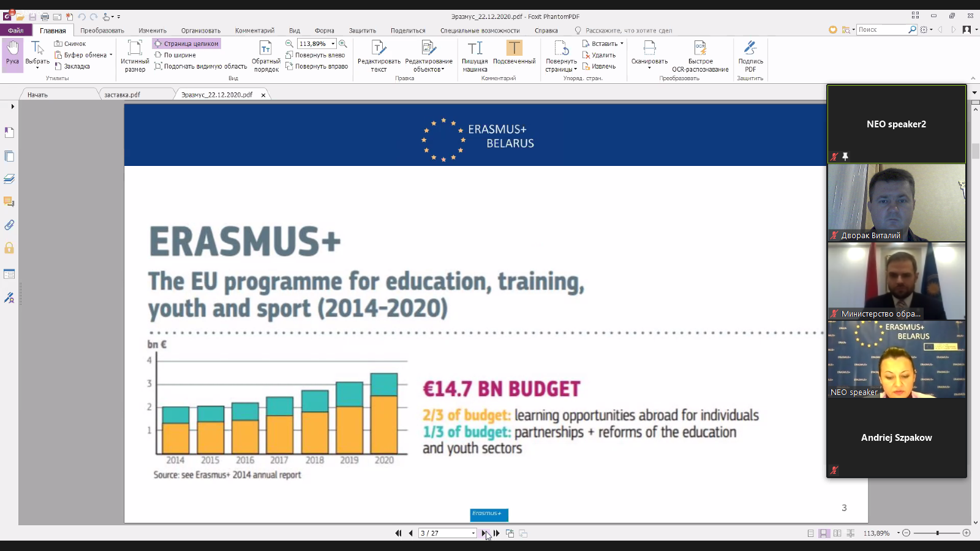Adjust the zoom slider in status bar

click(937, 533)
